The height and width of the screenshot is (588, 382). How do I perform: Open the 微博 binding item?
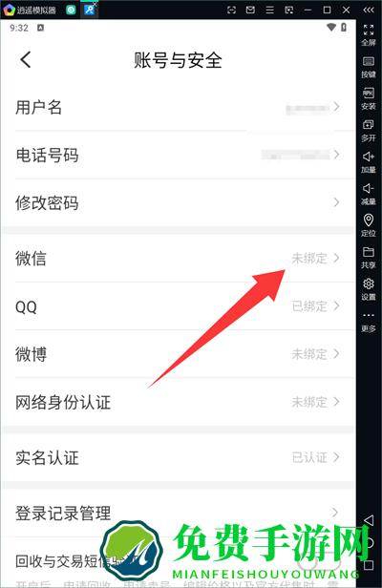(x=178, y=354)
